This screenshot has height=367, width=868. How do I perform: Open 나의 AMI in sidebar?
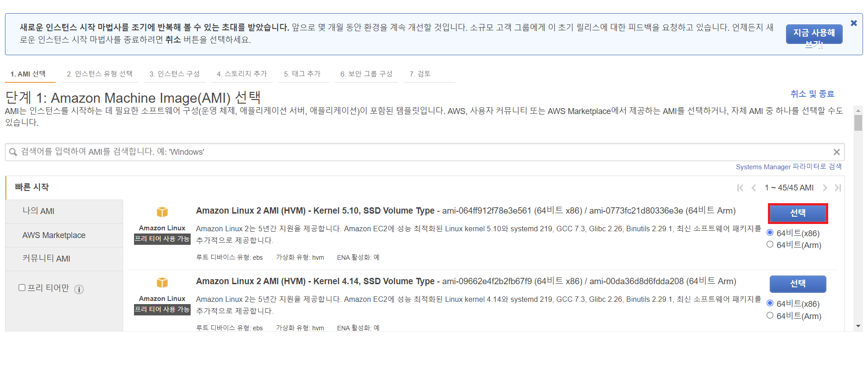[x=64, y=211]
